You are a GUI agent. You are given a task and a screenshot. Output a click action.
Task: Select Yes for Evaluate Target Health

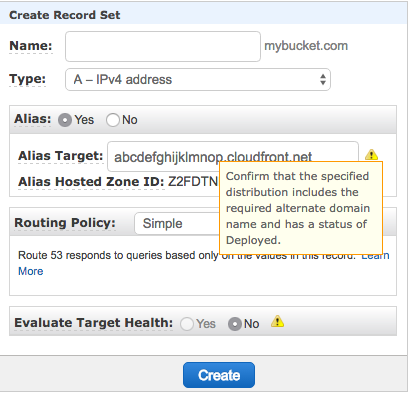pyautogui.click(x=187, y=324)
